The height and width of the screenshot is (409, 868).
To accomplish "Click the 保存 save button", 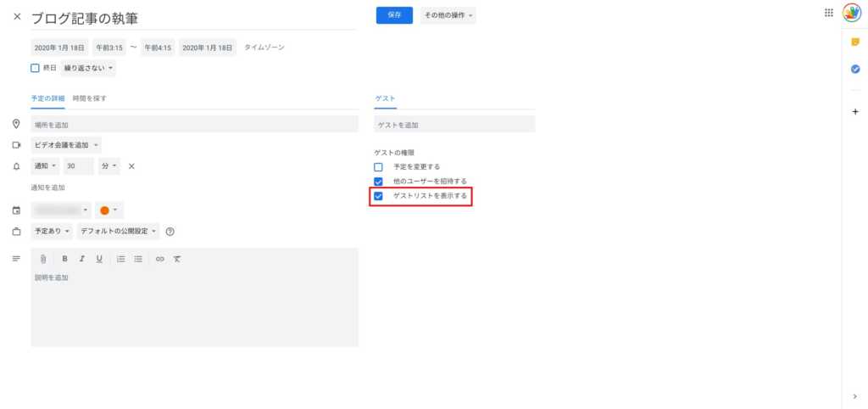I will click(394, 15).
